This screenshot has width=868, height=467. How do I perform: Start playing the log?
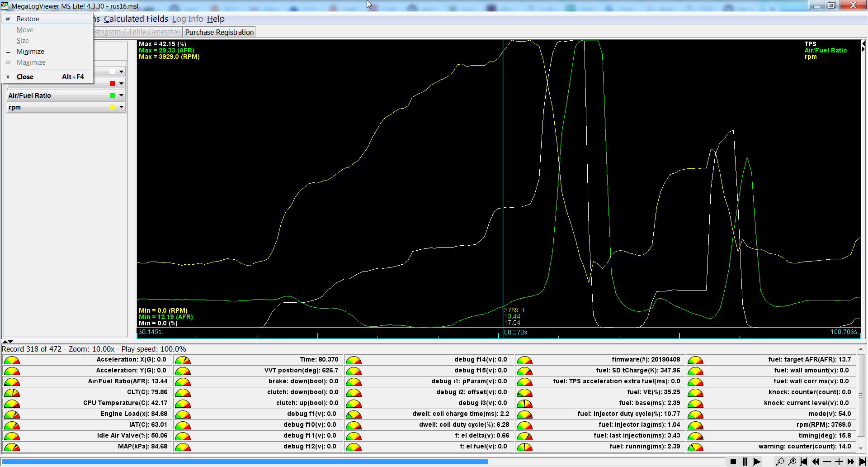tap(757, 462)
